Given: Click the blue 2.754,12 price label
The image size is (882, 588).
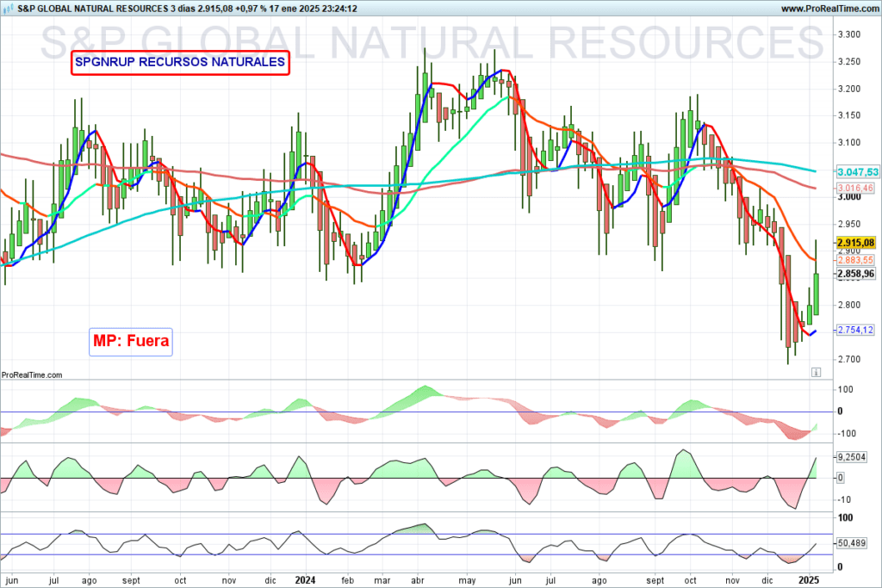Looking at the screenshot, I should tap(855, 331).
